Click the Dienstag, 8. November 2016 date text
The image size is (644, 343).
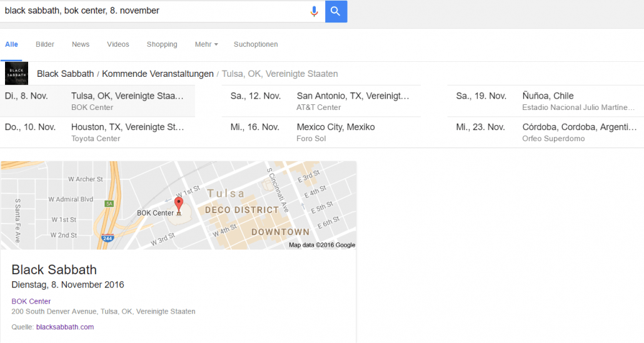coord(68,285)
